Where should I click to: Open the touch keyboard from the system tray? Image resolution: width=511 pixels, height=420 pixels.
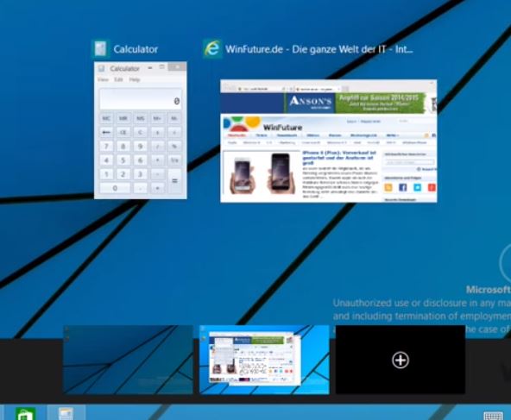(x=494, y=416)
